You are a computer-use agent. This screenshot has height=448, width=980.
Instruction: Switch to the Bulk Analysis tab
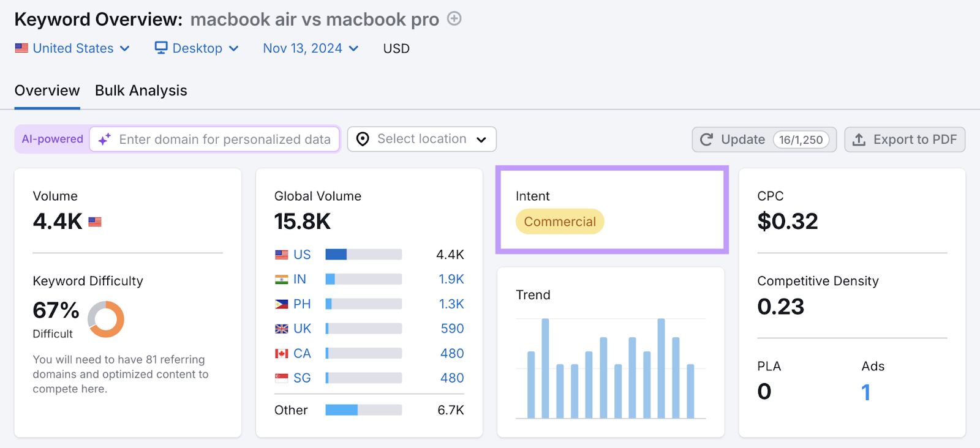pos(141,91)
